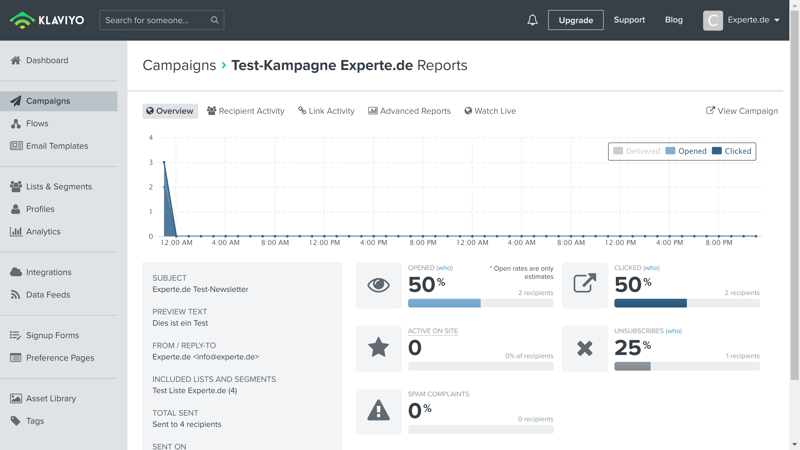The image size is (800, 450).
Task: Toggle Clicked series in chart legend
Action: (x=732, y=151)
